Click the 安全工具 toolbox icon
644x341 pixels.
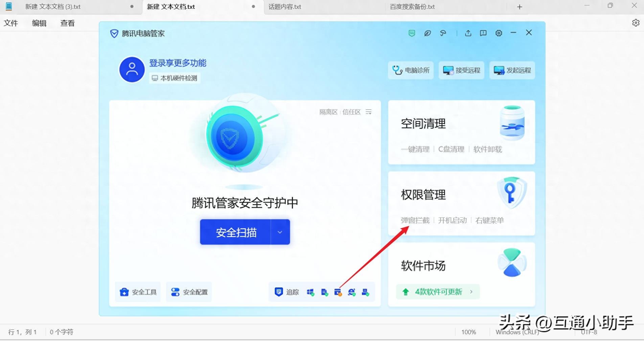pyautogui.click(x=124, y=292)
